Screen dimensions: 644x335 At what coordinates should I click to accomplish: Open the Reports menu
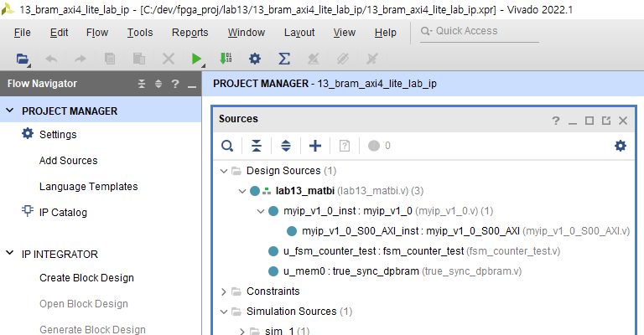coord(190,33)
